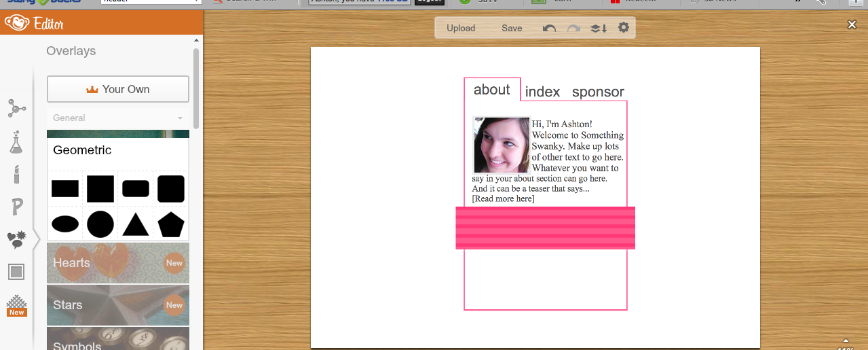This screenshot has height=350, width=868.
Task: Select the sponsor tab in the canvas image
Action: pyautogui.click(x=598, y=92)
